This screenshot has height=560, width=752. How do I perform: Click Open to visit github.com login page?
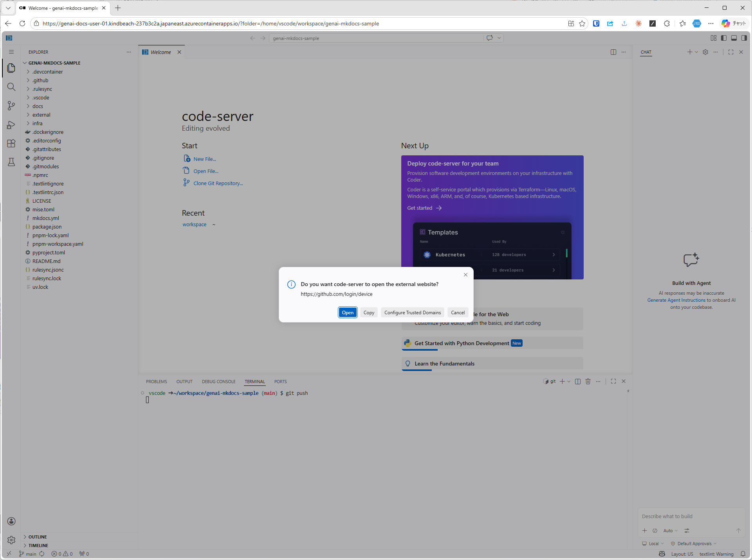[347, 312]
